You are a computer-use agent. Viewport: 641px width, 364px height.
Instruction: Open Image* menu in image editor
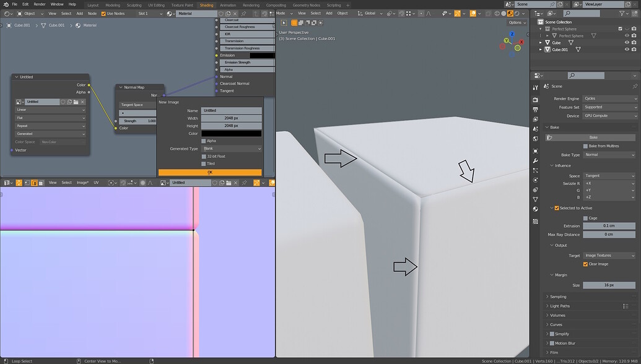click(82, 183)
